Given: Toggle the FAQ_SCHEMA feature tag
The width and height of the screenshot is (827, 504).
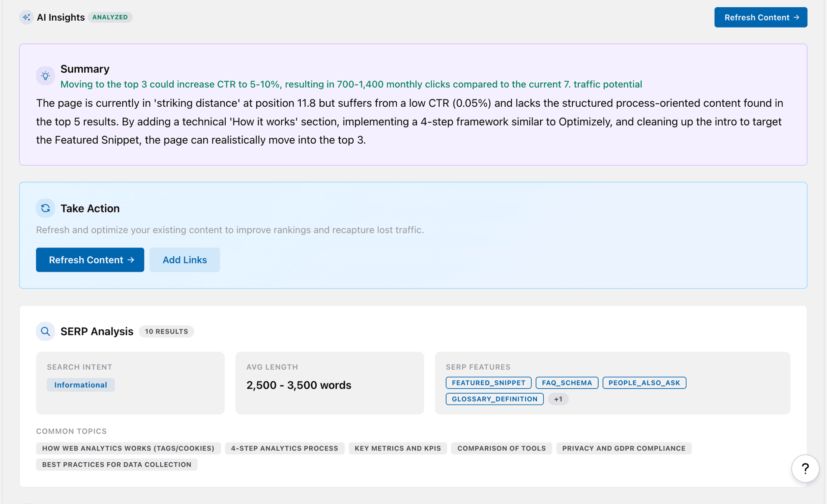Looking at the screenshot, I should point(566,383).
